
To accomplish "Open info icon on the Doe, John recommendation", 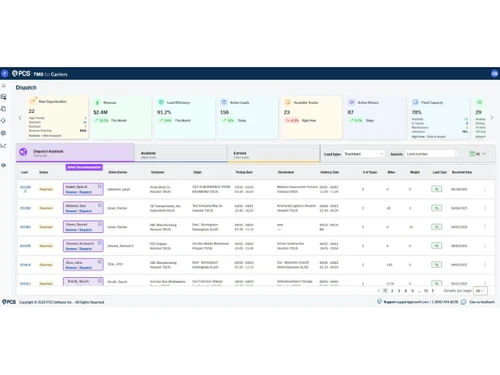I will (x=99, y=262).
